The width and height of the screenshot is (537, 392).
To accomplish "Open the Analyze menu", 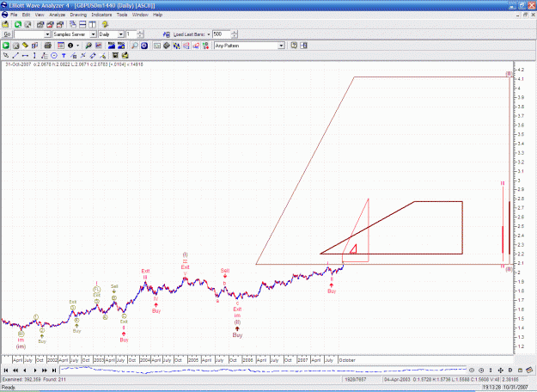I will 57,15.
